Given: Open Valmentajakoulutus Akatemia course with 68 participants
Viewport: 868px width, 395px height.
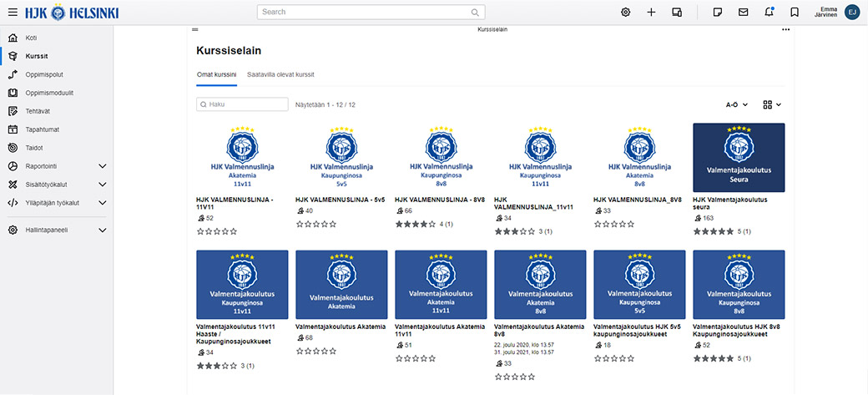Looking at the screenshot, I should (341, 327).
